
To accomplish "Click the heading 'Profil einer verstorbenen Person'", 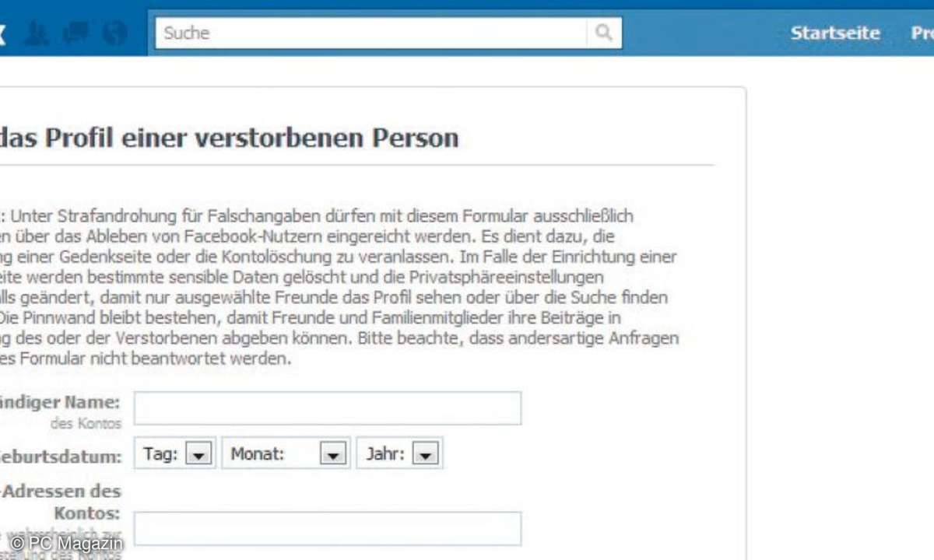I will pyautogui.click(x=251, y=138).
